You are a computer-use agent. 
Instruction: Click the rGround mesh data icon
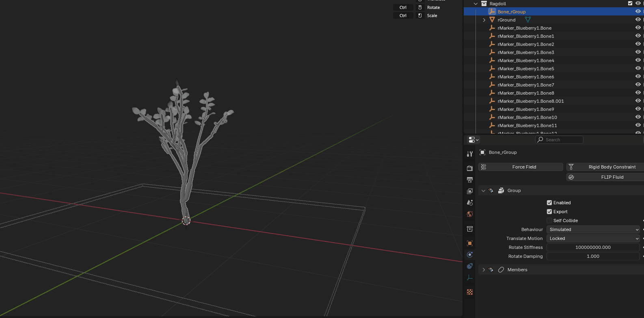[x=528, y=20]
